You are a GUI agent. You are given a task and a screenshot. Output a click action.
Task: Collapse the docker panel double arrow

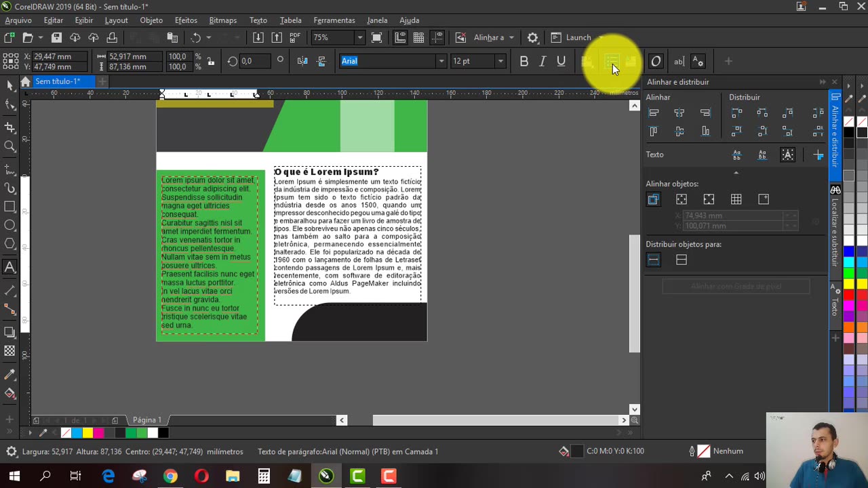[823, 82]
